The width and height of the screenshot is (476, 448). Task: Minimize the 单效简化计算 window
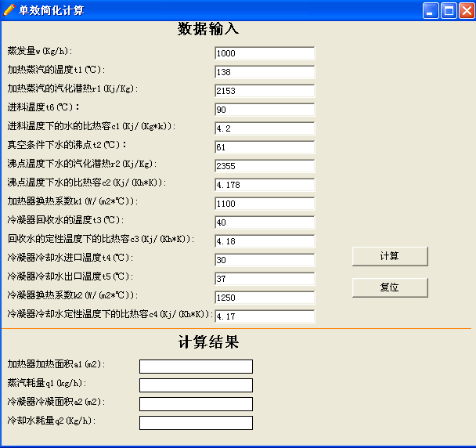pyautogui.click(x=431, y=11)
